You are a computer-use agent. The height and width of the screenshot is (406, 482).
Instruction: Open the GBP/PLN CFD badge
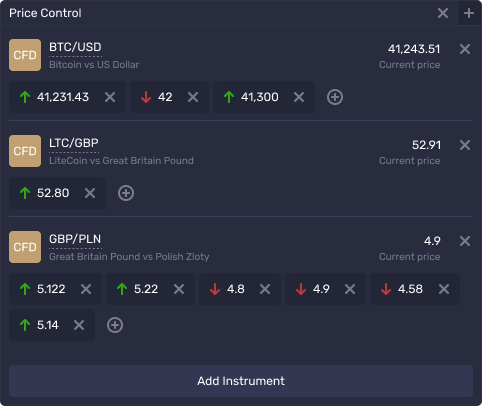(25, 247)
